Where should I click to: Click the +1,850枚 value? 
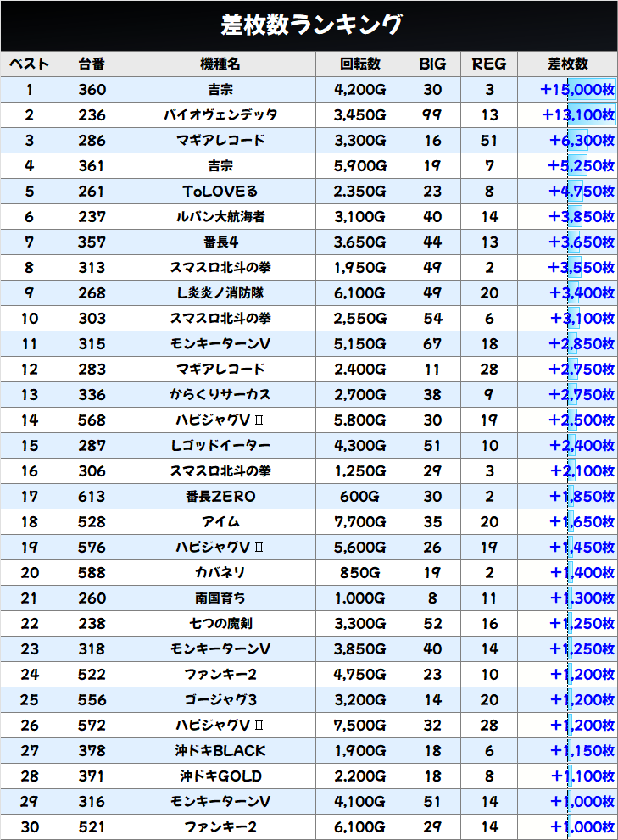click(x=582, y=497)
